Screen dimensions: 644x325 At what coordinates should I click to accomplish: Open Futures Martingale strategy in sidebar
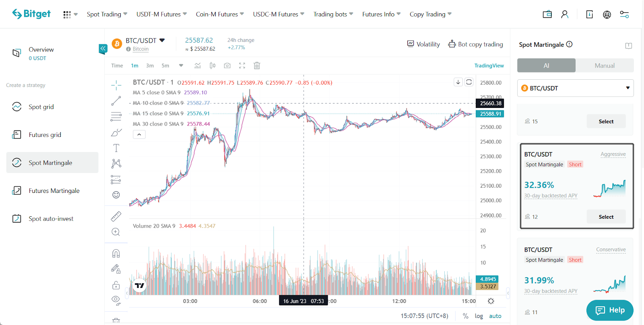54,191
